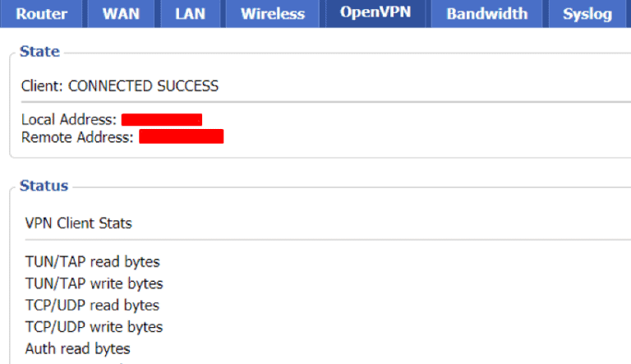Click the redacted Remote Address value
This screenshot has height=364, width=631.
(181, 136)
